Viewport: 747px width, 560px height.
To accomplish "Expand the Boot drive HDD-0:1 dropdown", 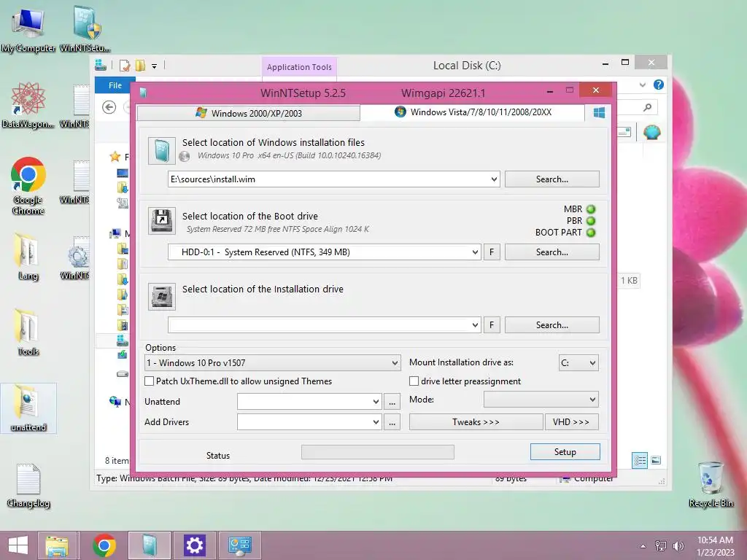I will (x=475, y=252).
